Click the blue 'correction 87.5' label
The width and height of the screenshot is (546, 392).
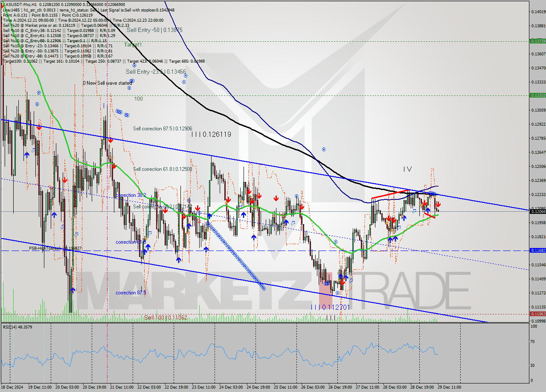[x=131, y=293]
